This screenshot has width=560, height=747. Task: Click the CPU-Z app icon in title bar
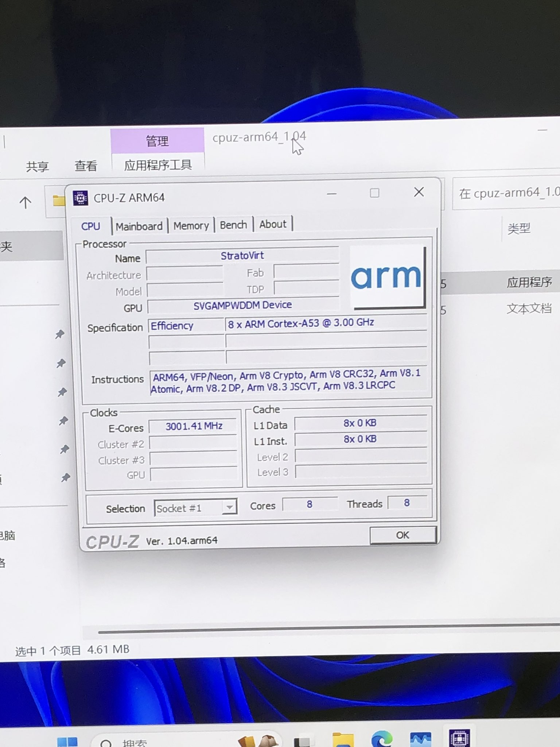(x=80, y=198)
